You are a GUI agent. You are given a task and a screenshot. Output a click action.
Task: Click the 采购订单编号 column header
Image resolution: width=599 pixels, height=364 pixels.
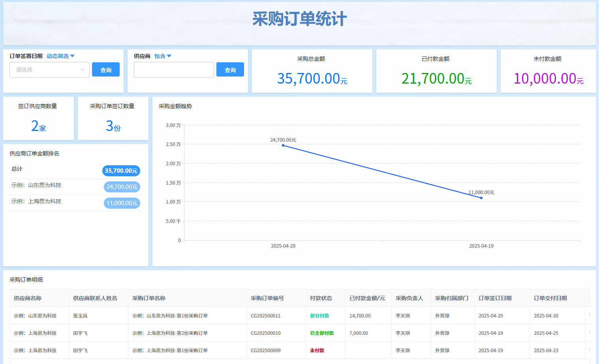pyautogui.click(x=267, y=298)
